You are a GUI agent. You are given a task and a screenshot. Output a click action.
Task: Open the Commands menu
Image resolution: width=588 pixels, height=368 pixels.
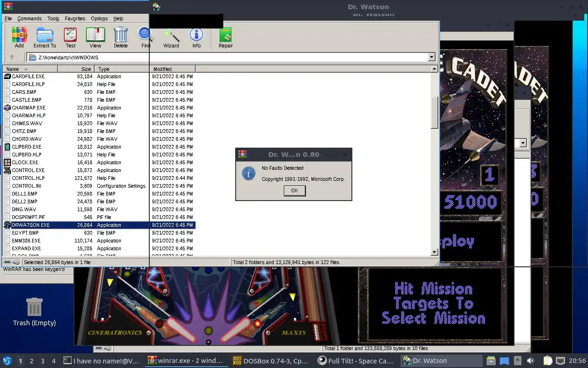[x=29, y=18]
